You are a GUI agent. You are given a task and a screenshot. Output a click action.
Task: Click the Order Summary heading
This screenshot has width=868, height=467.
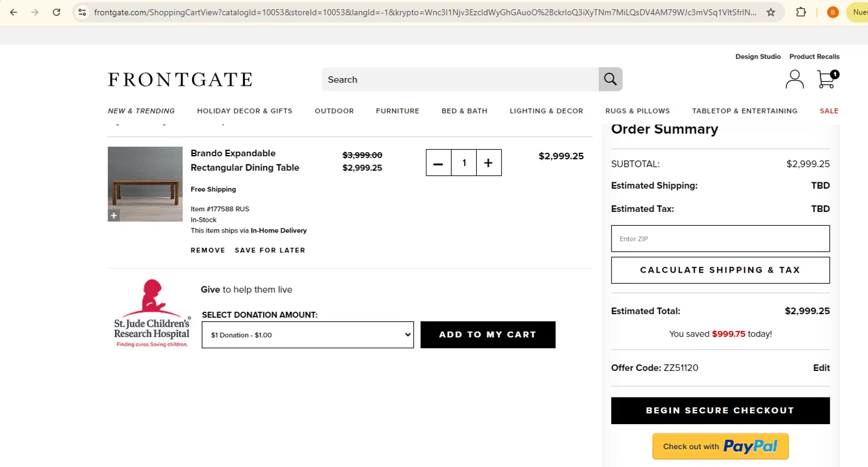point(664,129)
